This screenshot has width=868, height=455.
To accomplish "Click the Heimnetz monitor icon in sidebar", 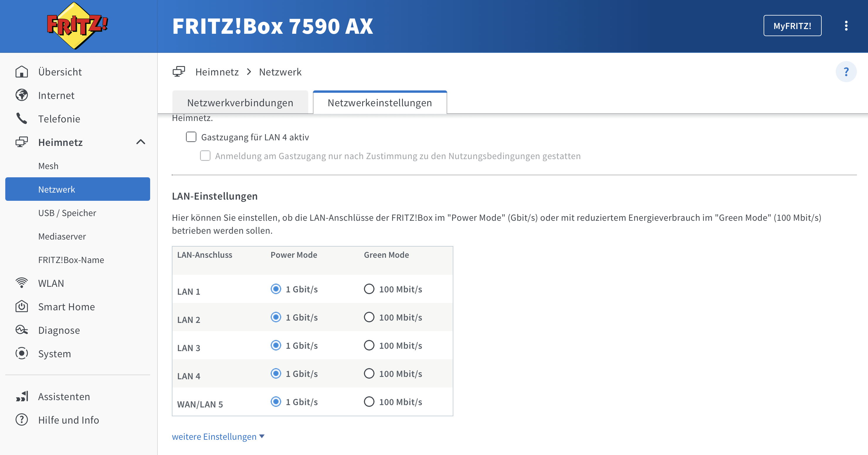I will (x=22, y=142).
